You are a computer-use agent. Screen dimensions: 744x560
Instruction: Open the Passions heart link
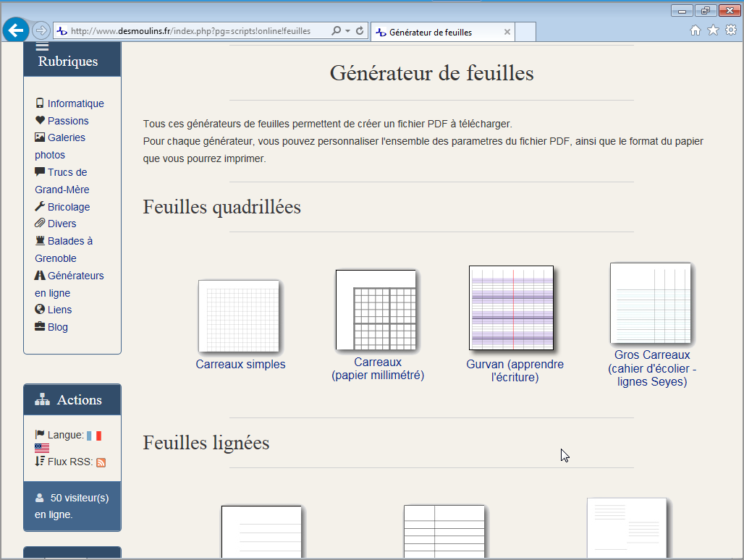point(68,121)
